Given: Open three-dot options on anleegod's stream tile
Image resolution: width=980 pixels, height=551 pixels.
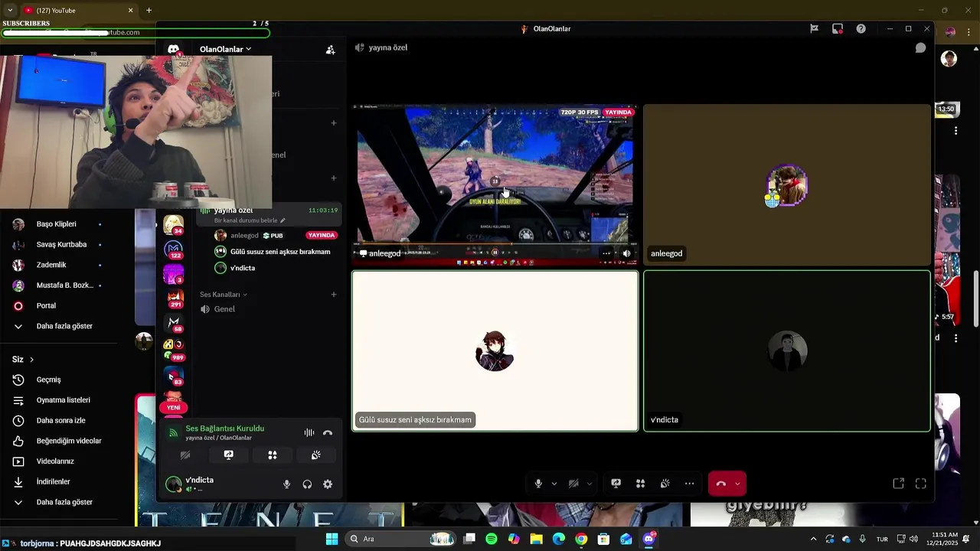Looking at the screenshot, I should coord(606,253).
